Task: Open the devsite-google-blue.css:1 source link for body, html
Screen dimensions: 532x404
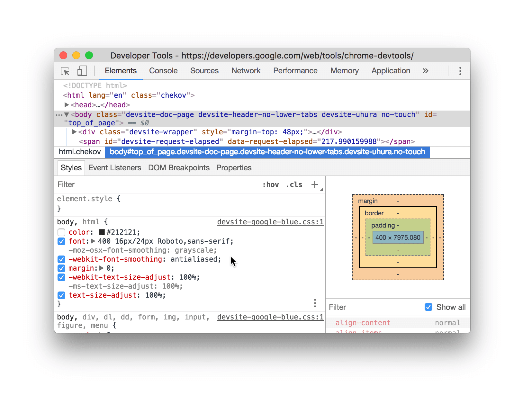Action: pos(270,222)
